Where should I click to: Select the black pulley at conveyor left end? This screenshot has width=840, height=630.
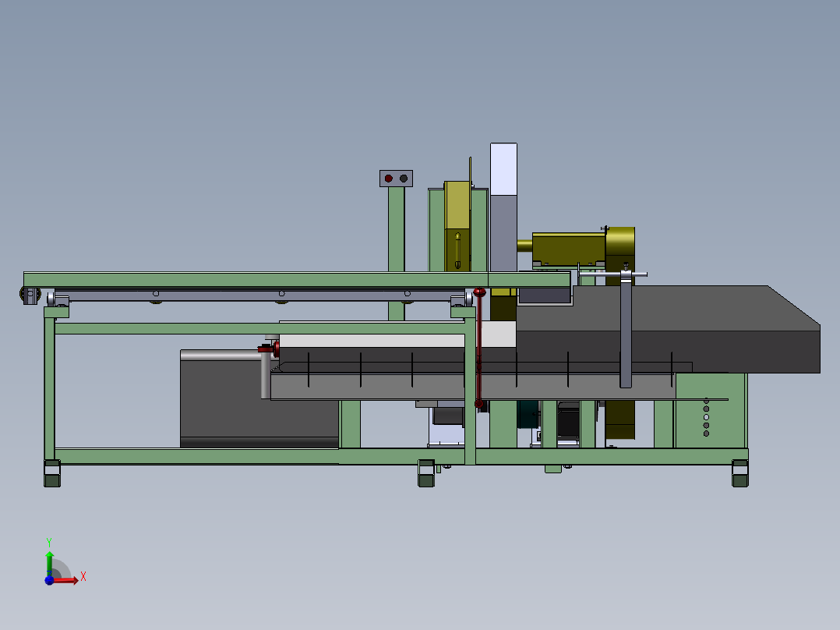(x=30, y=296)
